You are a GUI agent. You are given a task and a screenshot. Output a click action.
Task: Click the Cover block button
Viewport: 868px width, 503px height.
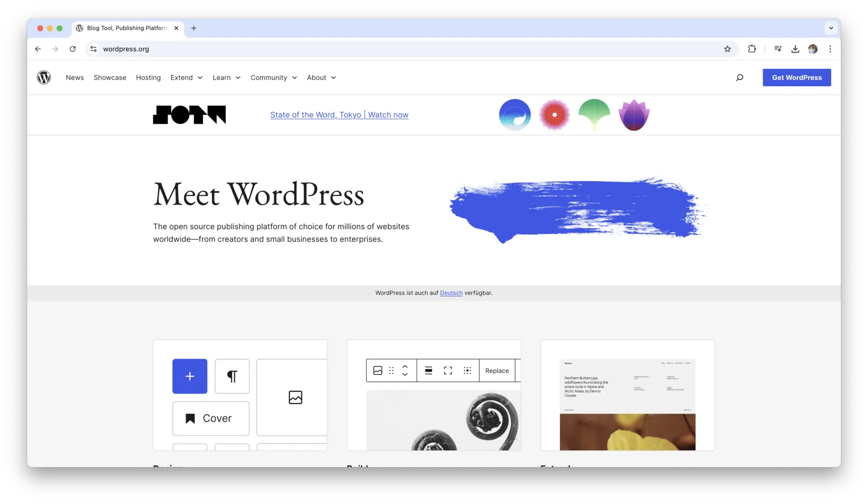(x=211, y=418)
